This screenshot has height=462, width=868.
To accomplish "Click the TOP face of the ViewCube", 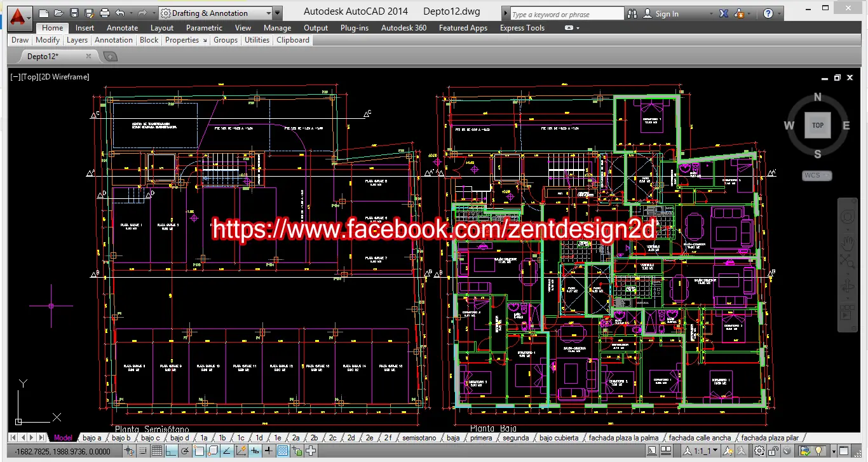I will click(818, 125).
